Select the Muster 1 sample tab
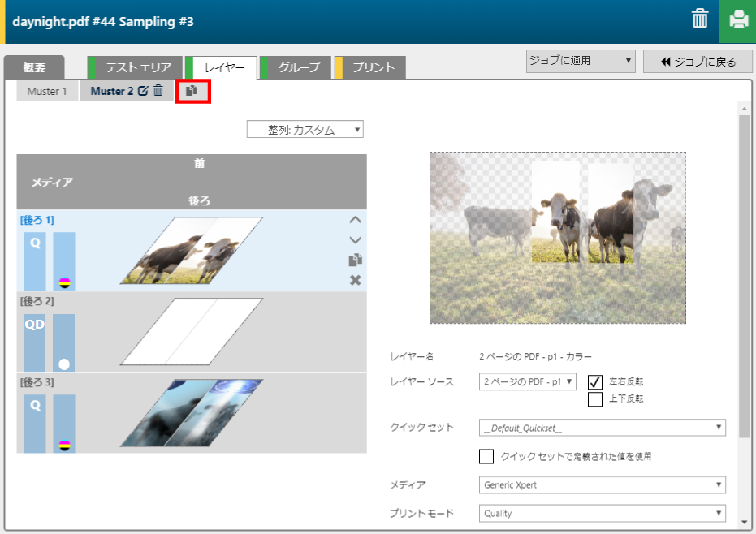The height and width of the screenshot is (534, 756). click(x=47, y=91)
